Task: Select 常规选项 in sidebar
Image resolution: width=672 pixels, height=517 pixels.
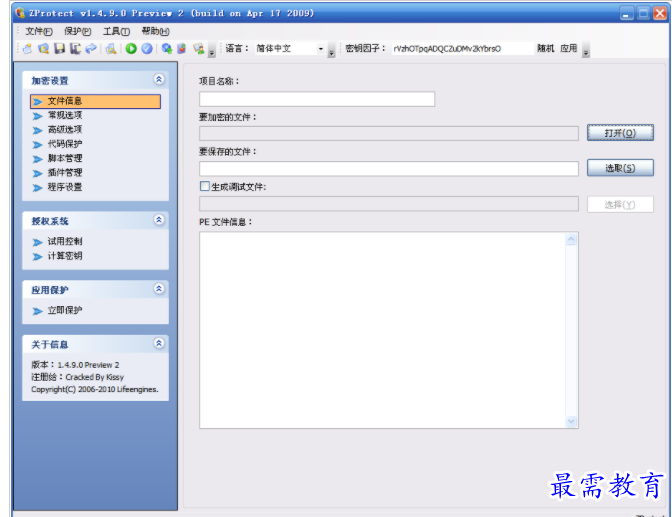Action: pos(65,116)
